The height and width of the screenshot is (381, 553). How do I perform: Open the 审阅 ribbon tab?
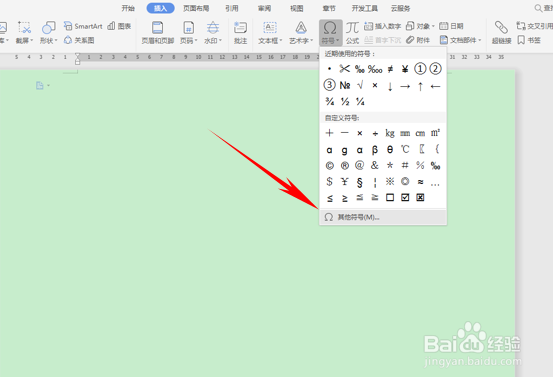tap(264, 8)
